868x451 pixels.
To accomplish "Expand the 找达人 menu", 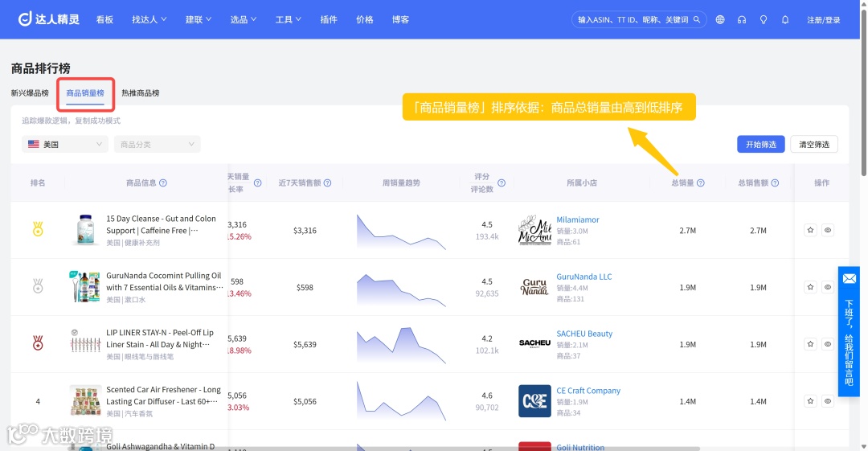I will click(149, 19).
